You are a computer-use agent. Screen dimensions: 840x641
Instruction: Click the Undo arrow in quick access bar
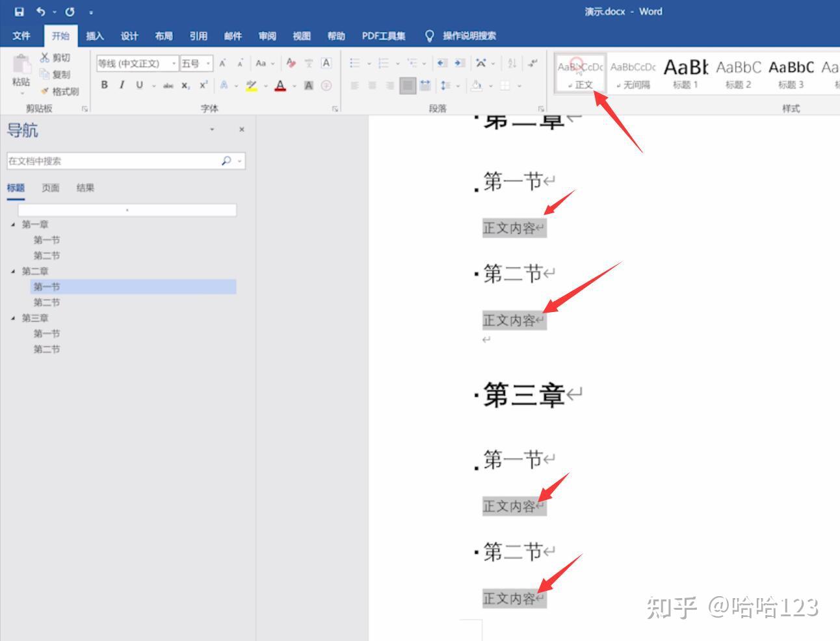40,12
